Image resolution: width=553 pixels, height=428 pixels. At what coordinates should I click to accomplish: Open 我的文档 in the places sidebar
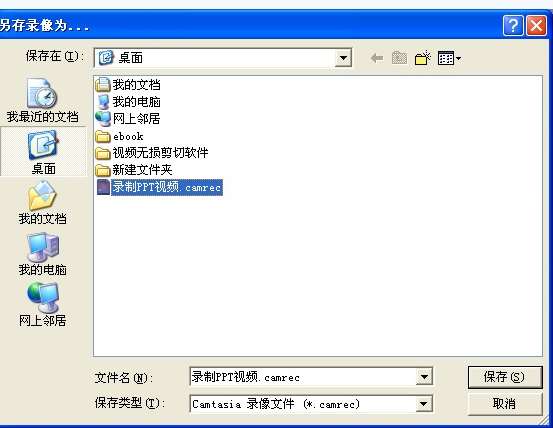click(x=42, y=203)
